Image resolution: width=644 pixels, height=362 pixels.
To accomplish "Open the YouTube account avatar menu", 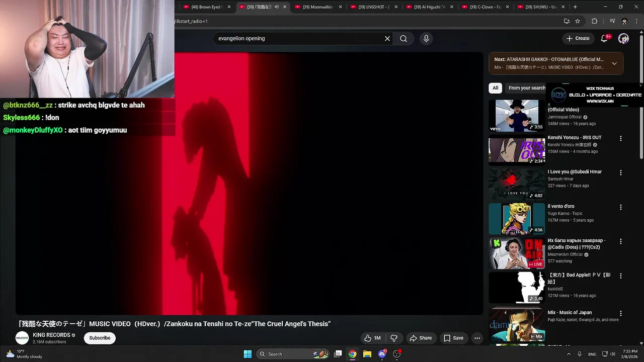I will click(623, 38).
